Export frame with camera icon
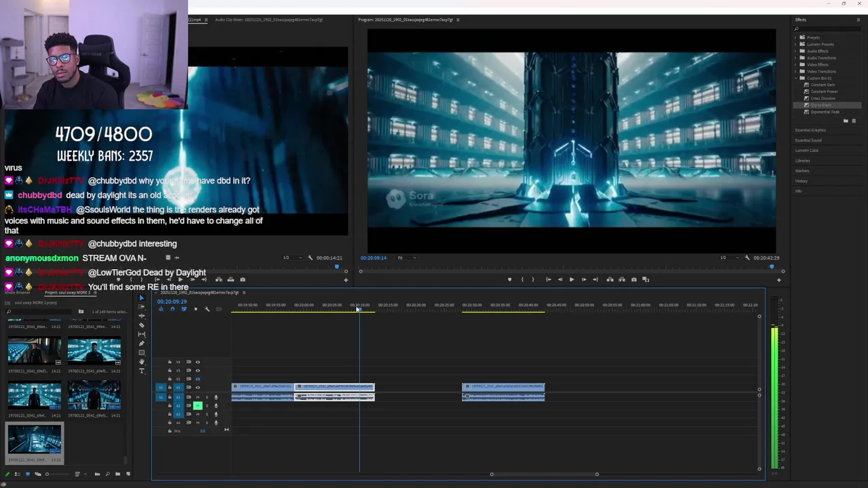Viewport: 868px width, 488px height. pos(634,279)
